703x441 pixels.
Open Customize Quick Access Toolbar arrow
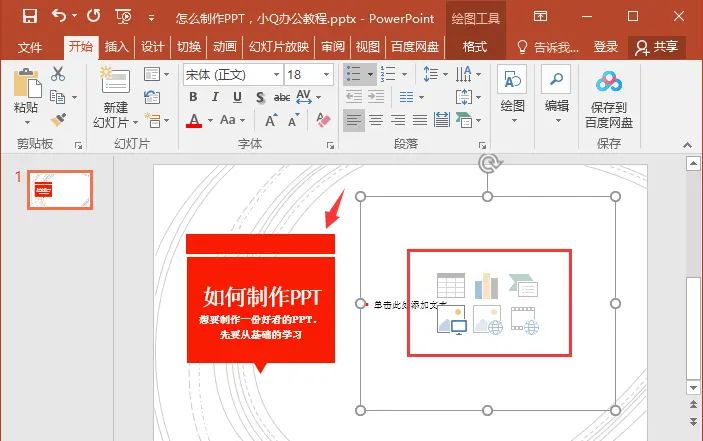(x=152, y=18)
